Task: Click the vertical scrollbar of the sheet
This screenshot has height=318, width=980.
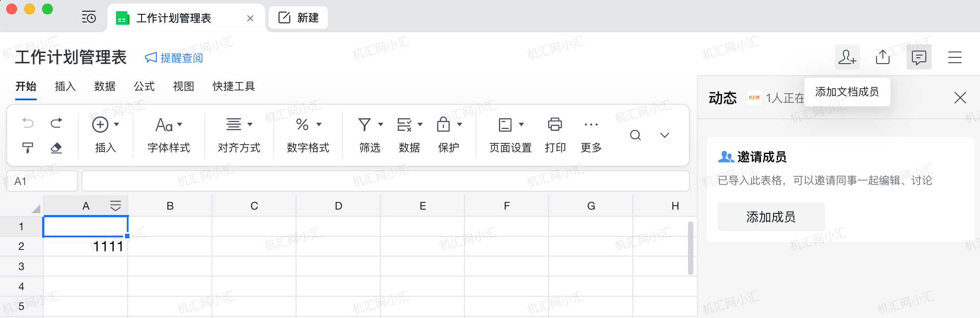Action: pos(691,248)
